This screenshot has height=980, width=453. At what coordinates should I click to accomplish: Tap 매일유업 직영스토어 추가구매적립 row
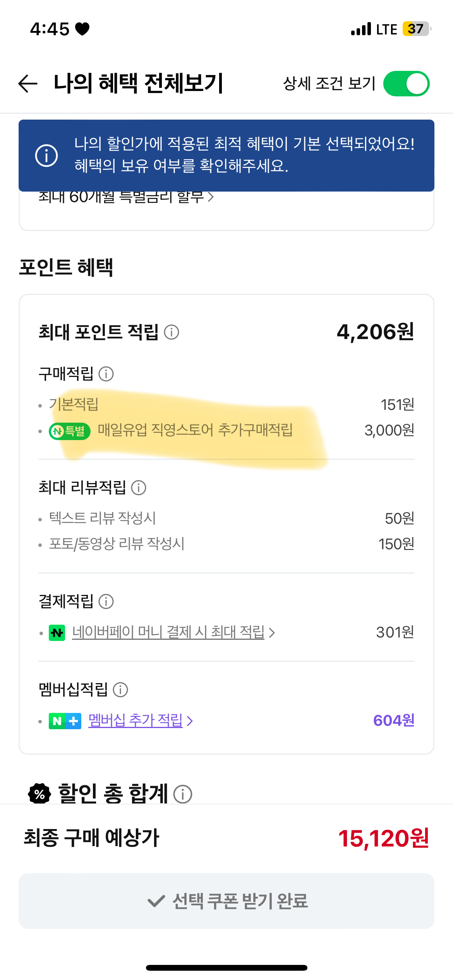pyautogui.click(x=195, y=430)
